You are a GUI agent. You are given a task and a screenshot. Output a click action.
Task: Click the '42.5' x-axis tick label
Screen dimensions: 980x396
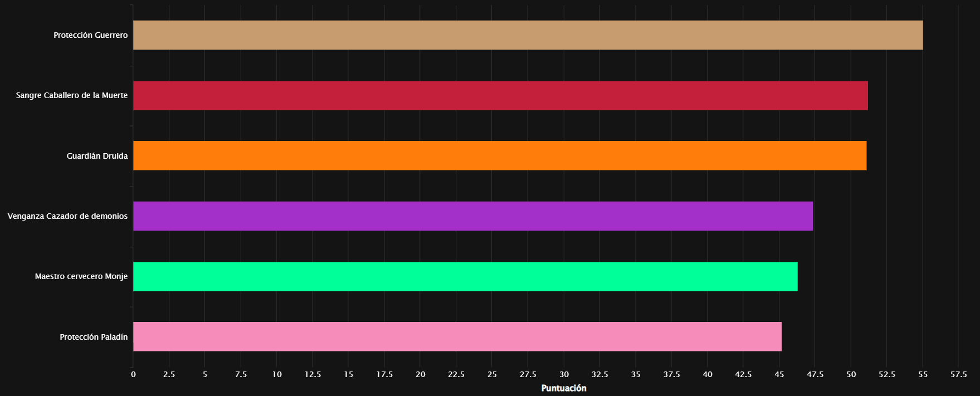[x=743, y=374]
